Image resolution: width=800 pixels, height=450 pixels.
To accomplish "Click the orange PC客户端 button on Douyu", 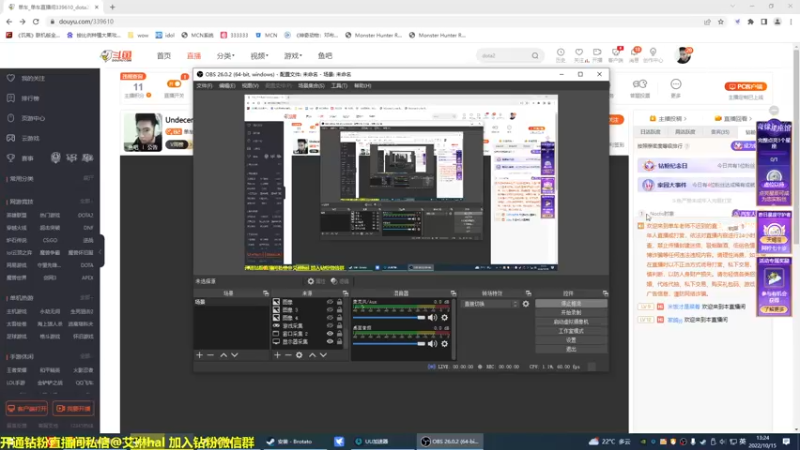I will [745, 86].
